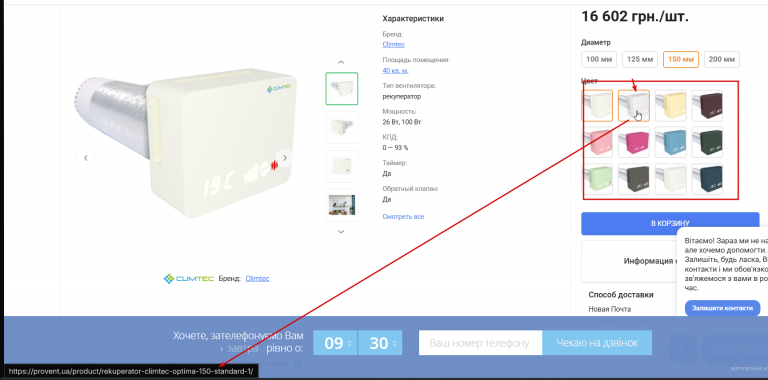This screenshot has width=768, height=380.
Task: Click the 0 — 93 % efficiency value
Action: 395,147
